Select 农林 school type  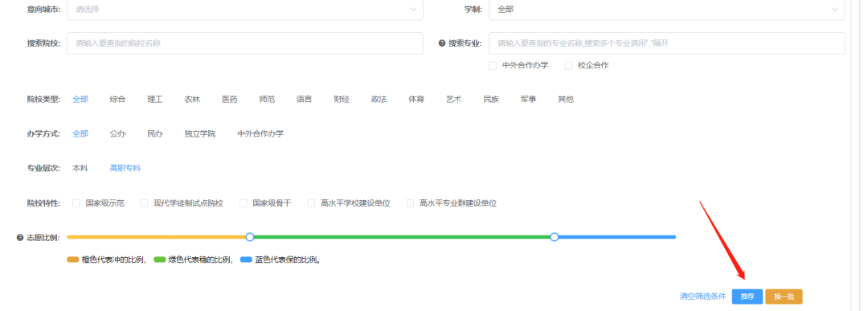pos(192,99)
